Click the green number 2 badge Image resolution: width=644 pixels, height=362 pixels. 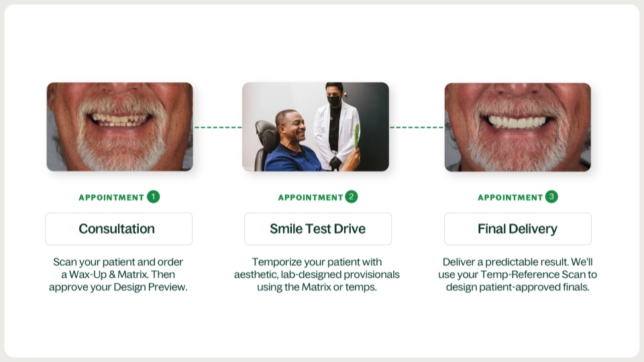[x=351, y=197]
